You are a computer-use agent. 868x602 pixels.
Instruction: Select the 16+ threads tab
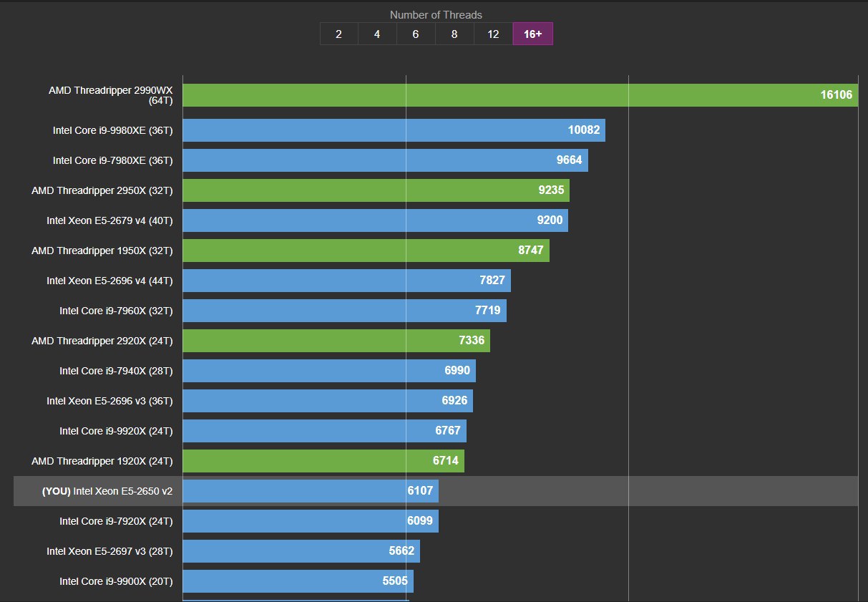pyautogui.click(x=532, y=34)
